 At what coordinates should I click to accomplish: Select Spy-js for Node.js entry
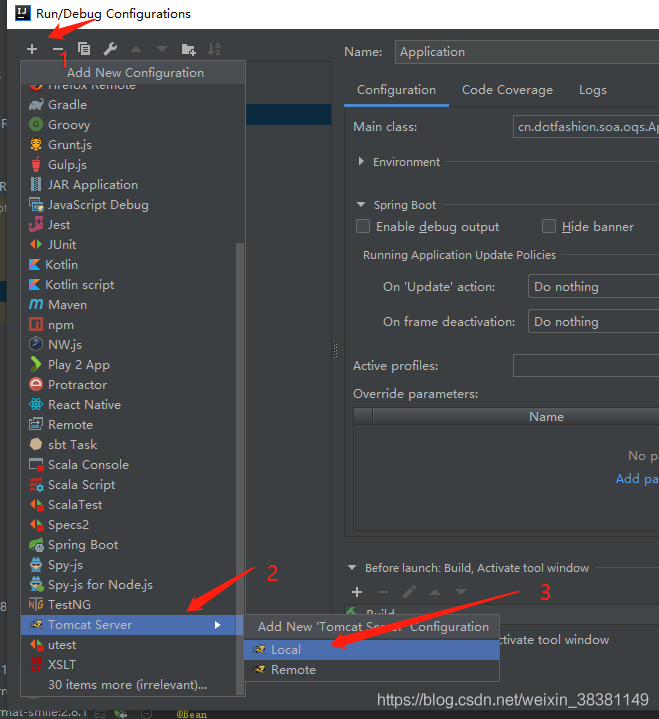pyautogui.click(x=133, y=585)
